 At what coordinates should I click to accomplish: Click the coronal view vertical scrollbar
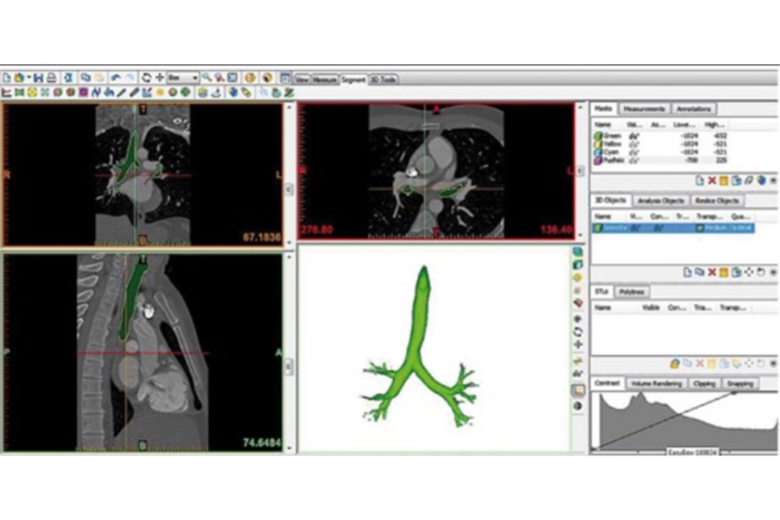point(290,174)
